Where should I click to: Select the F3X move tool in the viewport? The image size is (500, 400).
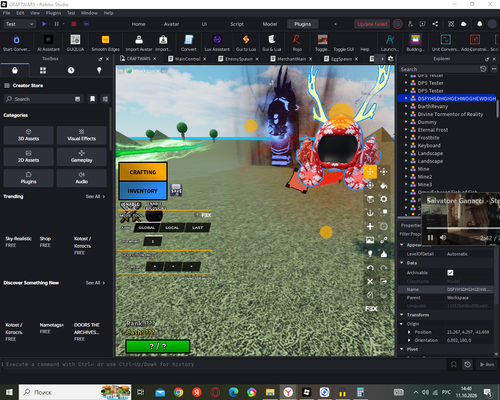coord(370,172)
